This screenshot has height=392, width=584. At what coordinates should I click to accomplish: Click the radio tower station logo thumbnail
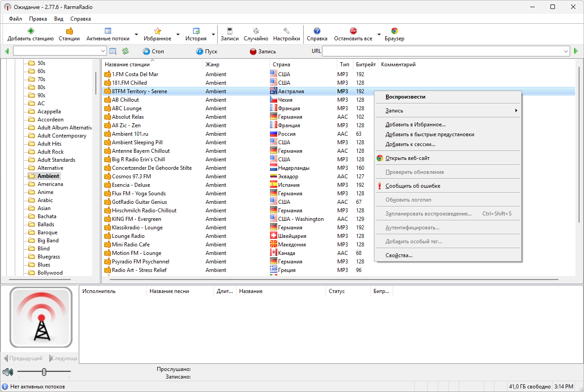point(41,318)
